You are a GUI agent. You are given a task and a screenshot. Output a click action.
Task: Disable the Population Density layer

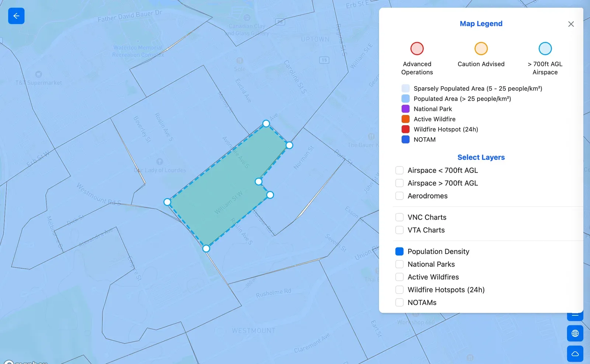click(399, 251)
